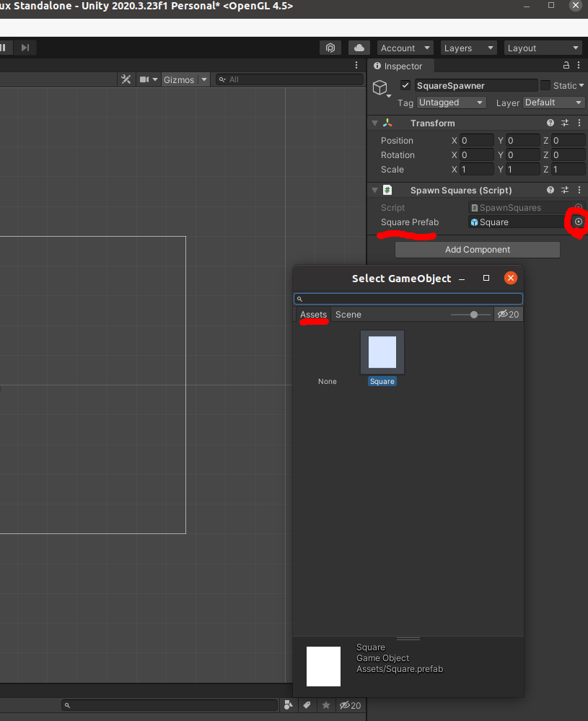Open the Layers dropdown
The height and width of the screenshot is (721, 588).
pos(468,48)
